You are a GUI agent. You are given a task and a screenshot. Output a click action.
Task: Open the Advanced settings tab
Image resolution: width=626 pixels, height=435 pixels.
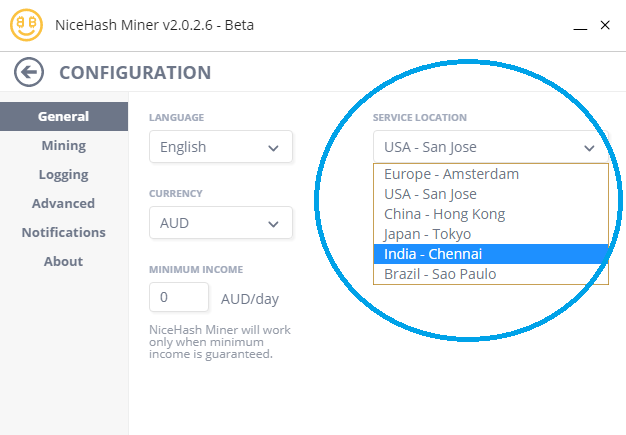pos(64,204)
